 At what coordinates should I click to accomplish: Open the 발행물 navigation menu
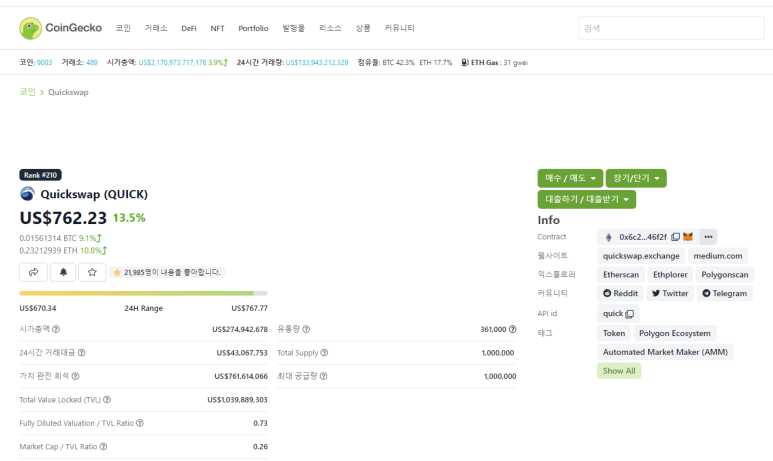293,28
